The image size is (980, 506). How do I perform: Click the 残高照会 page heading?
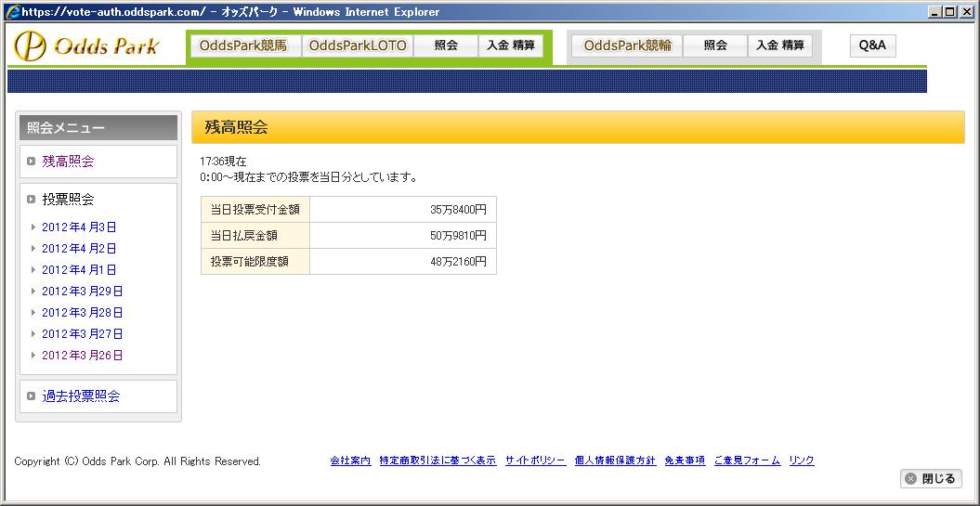(x=236, y=128)
